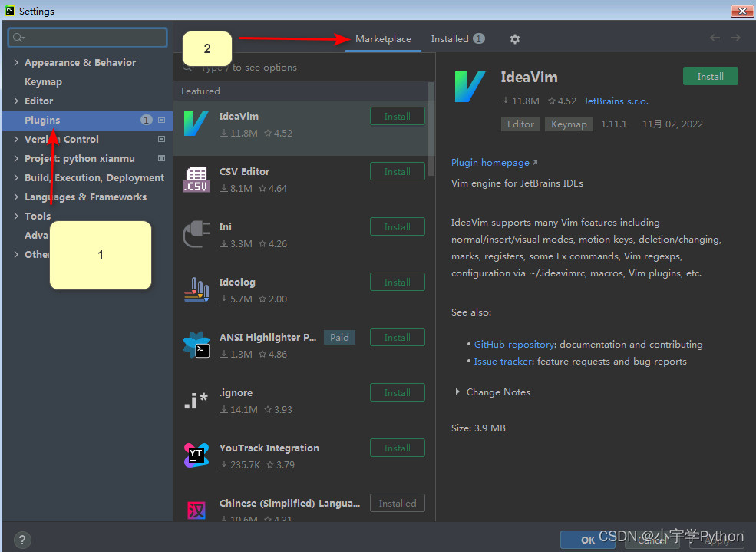Click the YouTrack Integration plugin name
The image size is (756, 552).
269,448
